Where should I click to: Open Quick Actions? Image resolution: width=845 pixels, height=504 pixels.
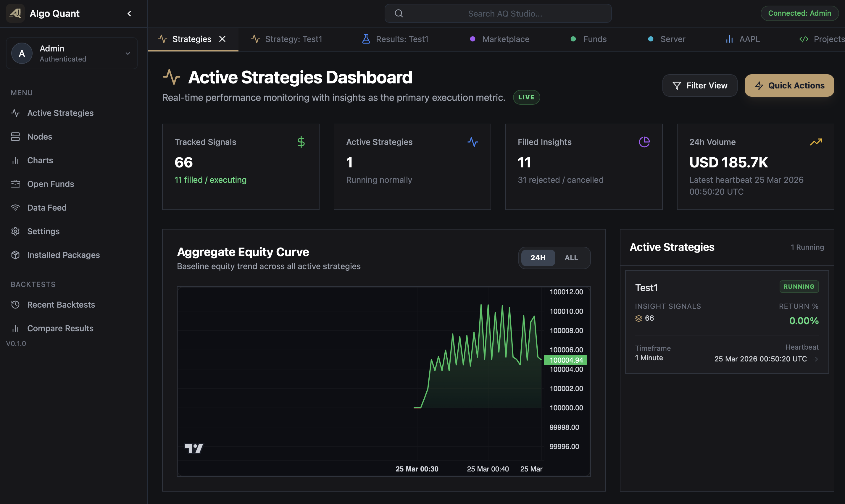[789, 85]
